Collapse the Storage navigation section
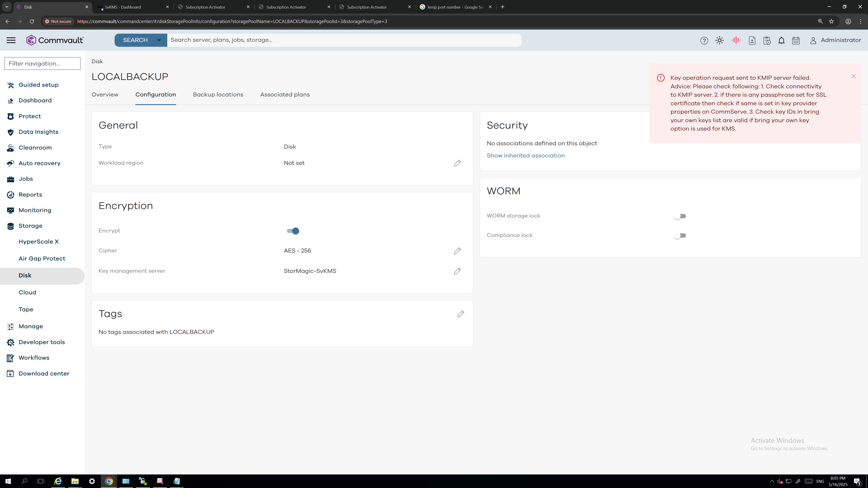Viewport: 868px width, 488px height. 30,226
